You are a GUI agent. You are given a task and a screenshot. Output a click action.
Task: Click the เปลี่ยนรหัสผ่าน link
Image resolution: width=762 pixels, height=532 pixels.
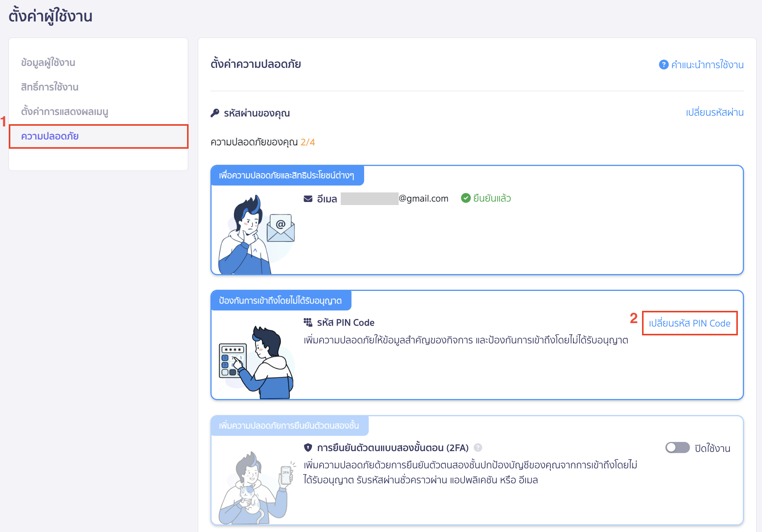click(715, 112)
